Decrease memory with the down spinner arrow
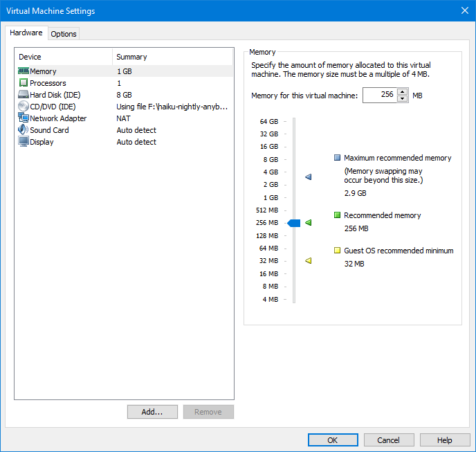 tap(403, 99)
